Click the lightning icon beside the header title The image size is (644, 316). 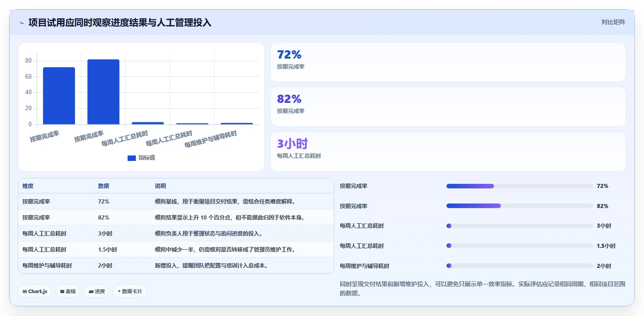(x=21, y=23)
